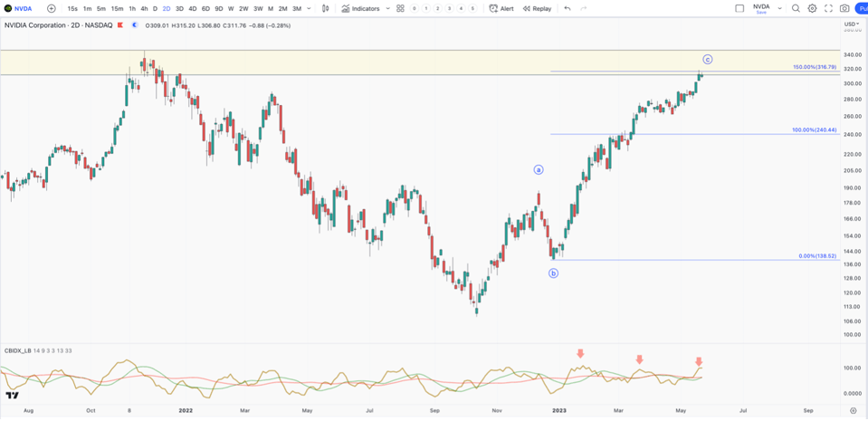Redo the chart action
Viewport: 868px width, 421px height.
583,9
